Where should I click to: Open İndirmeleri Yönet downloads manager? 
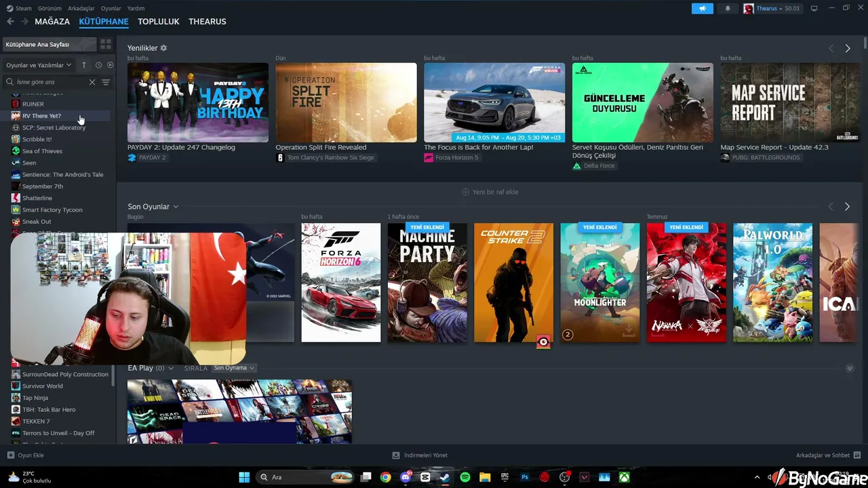420,455
